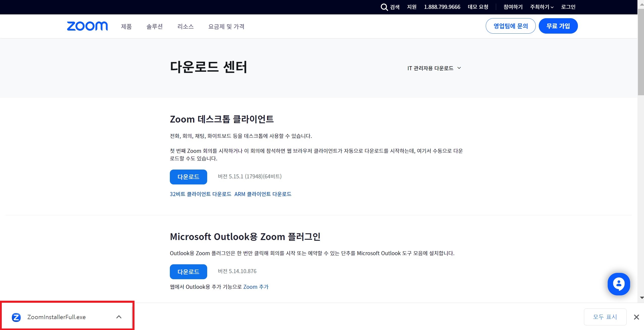This screenshot has height=330, width=644.
Task: Switch to 솔루션 navigation item
Action: pos(155,26)
